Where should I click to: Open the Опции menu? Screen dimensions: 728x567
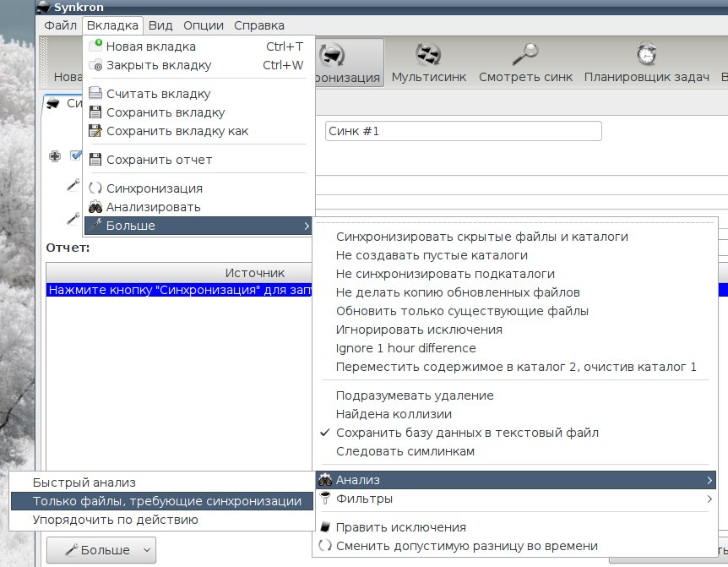204,25
